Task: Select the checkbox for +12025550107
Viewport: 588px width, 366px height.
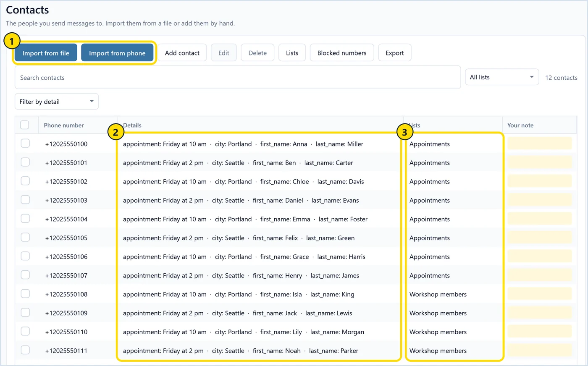Action: tap(25, 275)
